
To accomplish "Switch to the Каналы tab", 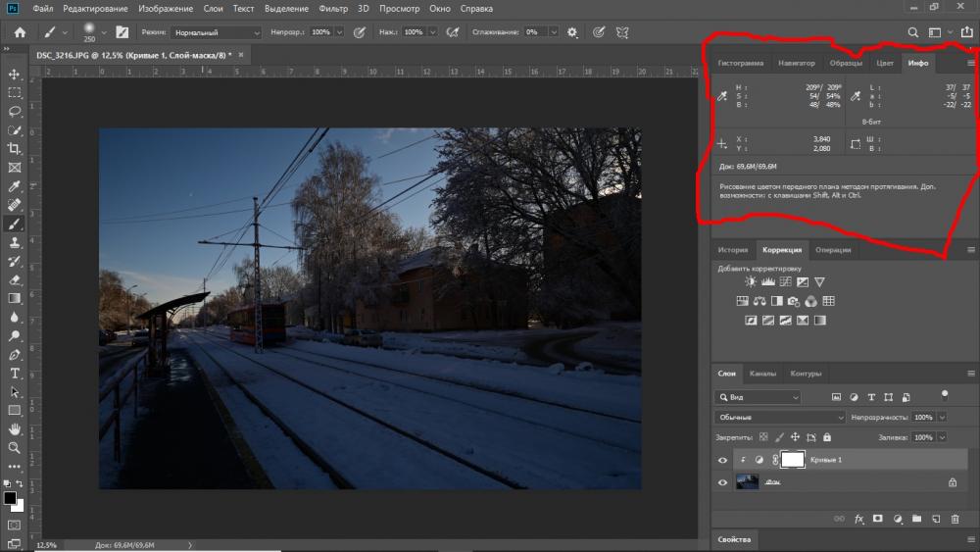I will pos(762,374).
